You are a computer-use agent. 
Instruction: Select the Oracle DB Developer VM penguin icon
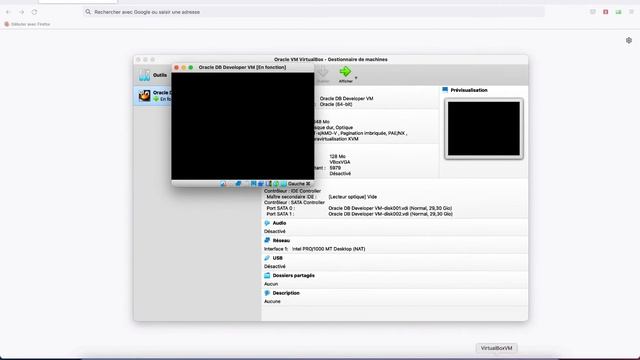pos(144,96)
